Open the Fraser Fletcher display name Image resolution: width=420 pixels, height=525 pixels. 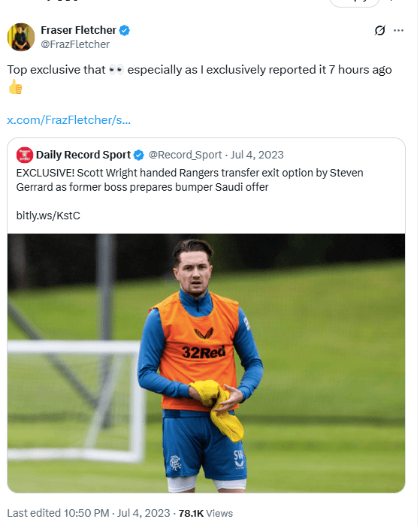point(78,30)
